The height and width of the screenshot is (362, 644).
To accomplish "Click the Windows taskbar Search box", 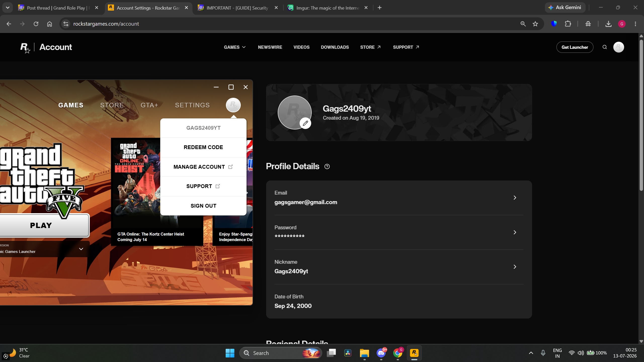I will 281,353.
